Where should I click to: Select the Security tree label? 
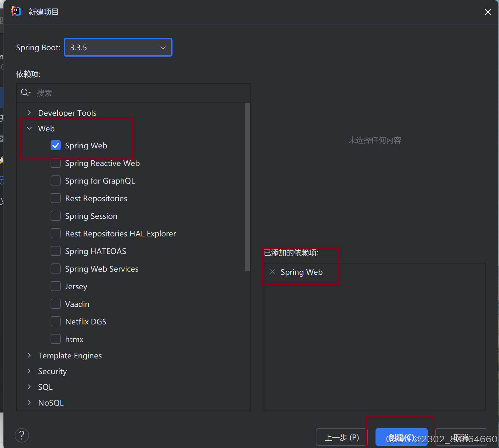(x=52, y=371)
